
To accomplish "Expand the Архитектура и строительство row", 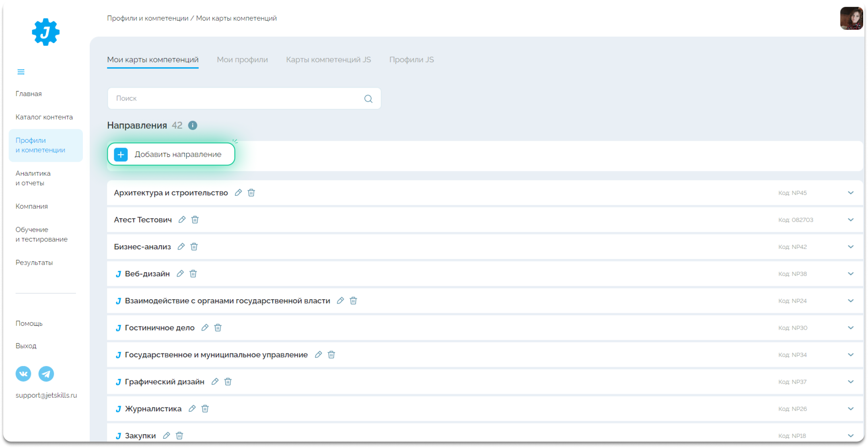I will click(850, 193).
